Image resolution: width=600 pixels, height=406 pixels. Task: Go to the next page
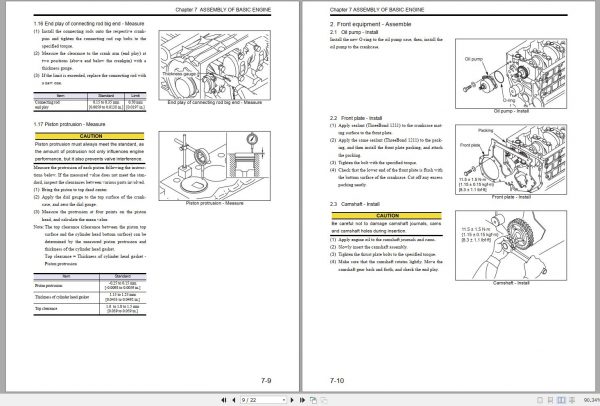(x=292, y=400)
